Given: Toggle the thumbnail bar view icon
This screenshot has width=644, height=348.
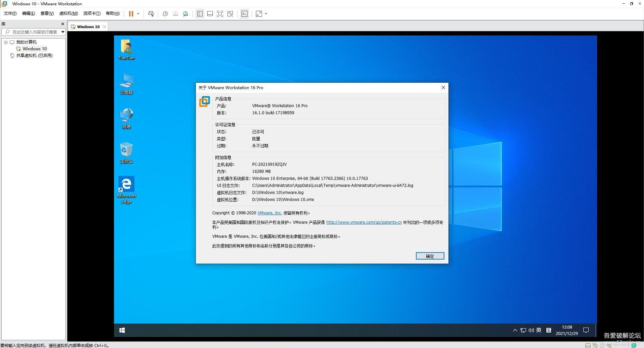Looking at the screenshot, I should (x=210, y=14).
